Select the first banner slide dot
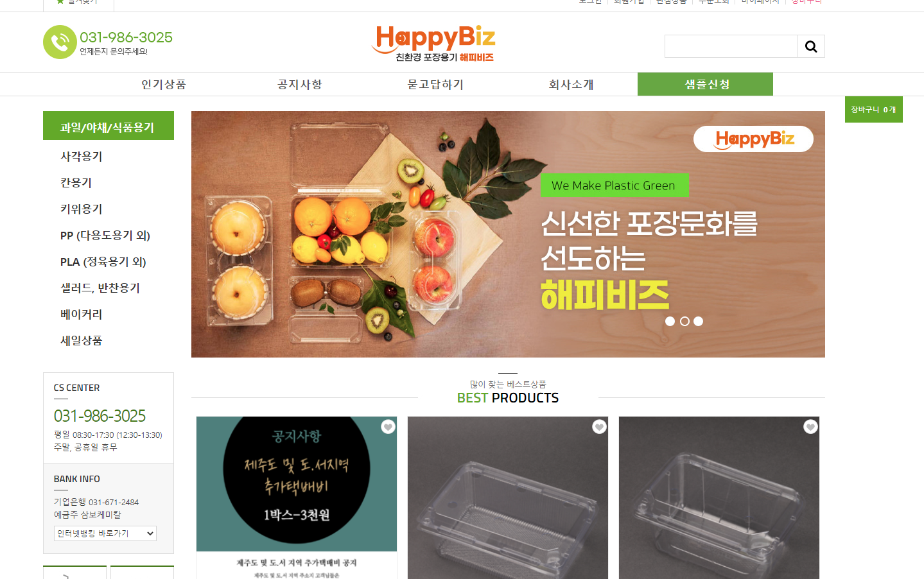 pyautogui.click(x=670, y=321)
